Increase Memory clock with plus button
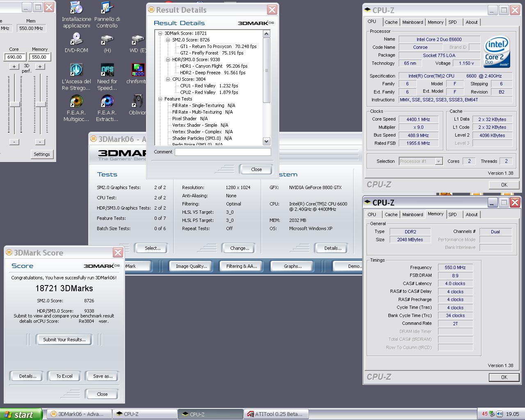The width and height of the screenshot is (525, 420). (40, 66)
